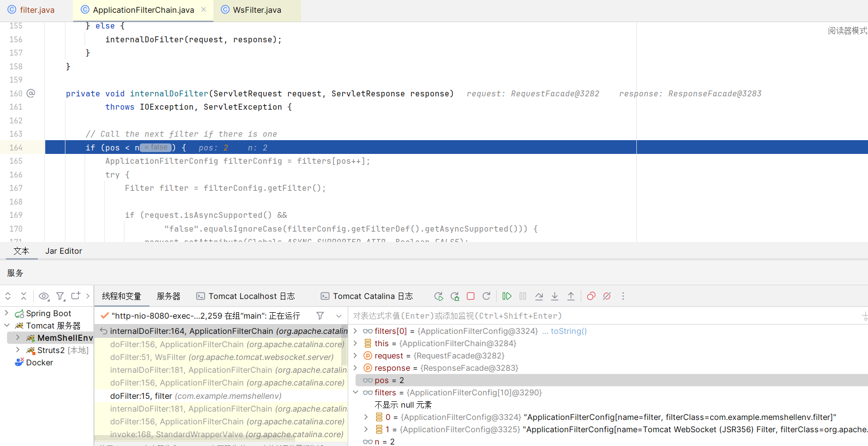Screen dimensions: 868x446
Task: Stop the running debug session
Action: (471, 296)
